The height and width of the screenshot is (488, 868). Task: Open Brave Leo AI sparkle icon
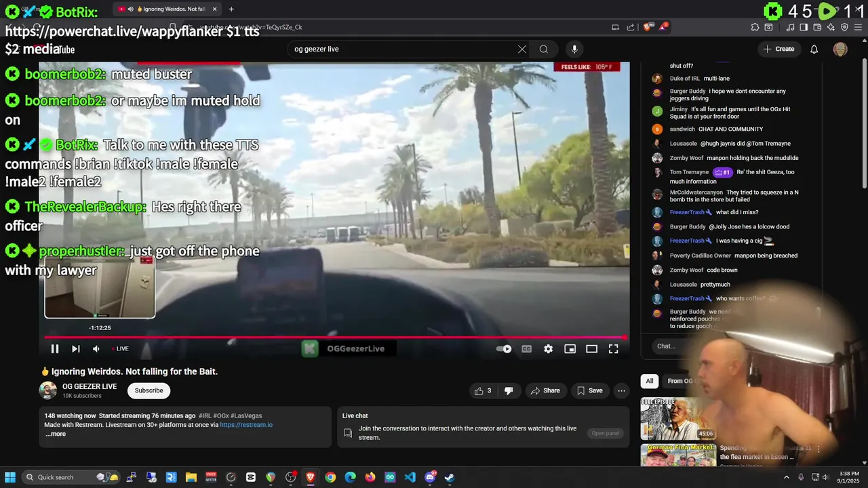click(831, 27)
